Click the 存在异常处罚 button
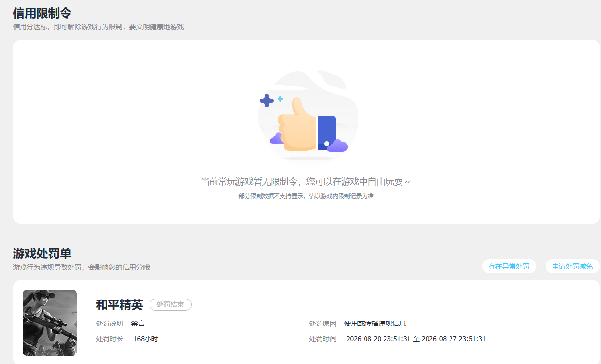The width and height of the screenshot is (601, 364). click(509, 266)
